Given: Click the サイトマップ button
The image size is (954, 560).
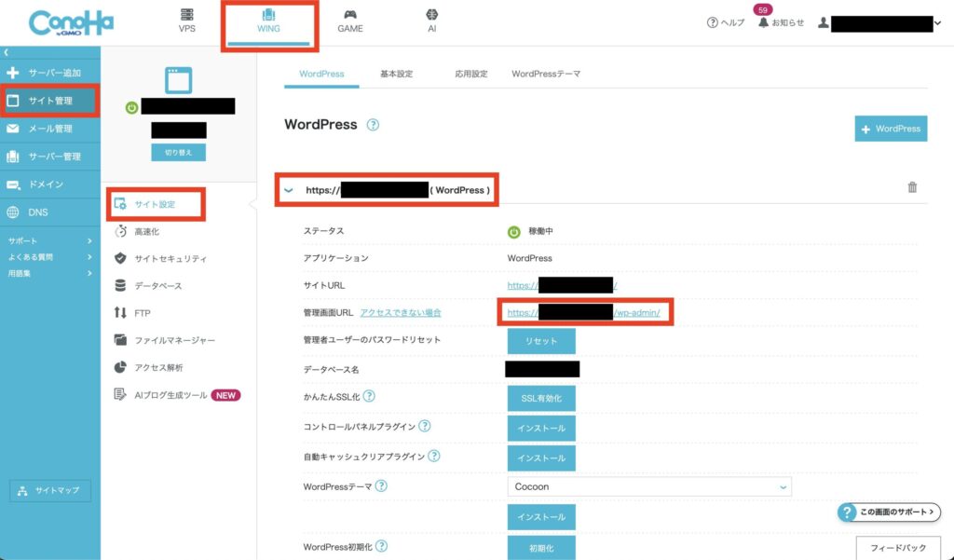Looking at the screenshot, I should [50, 491].
